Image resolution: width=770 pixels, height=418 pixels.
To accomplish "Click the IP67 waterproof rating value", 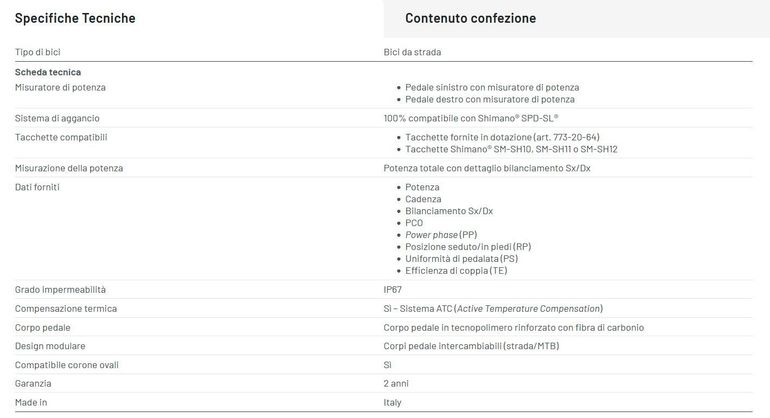I will (392, 290).
